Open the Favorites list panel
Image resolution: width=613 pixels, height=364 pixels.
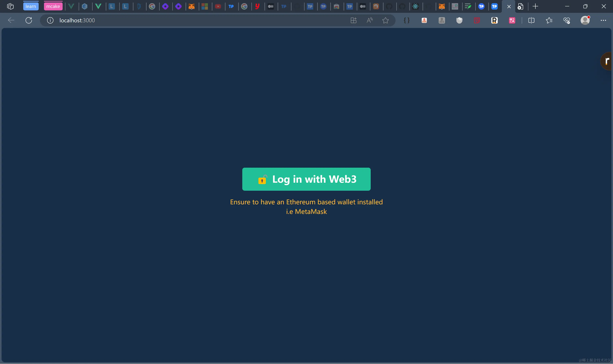[549, 20]
